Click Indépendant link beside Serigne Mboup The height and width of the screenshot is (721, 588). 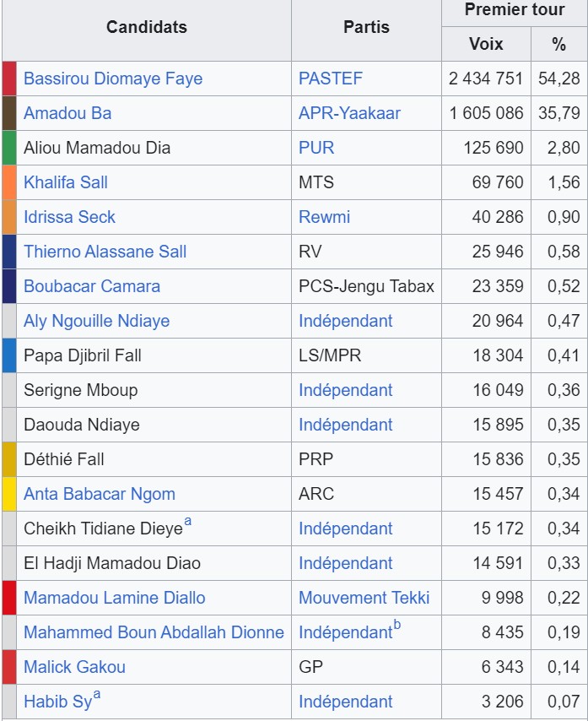coord(345,390)
